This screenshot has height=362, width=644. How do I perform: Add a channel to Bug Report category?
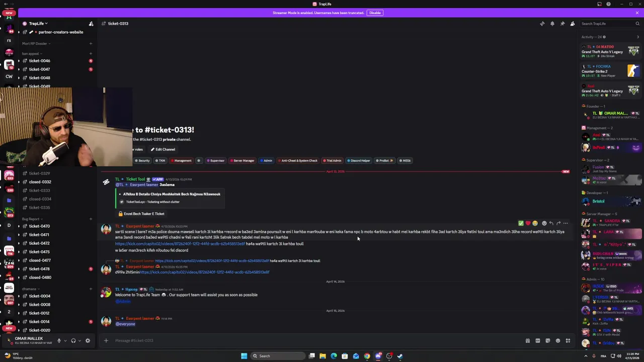point(91,219)
